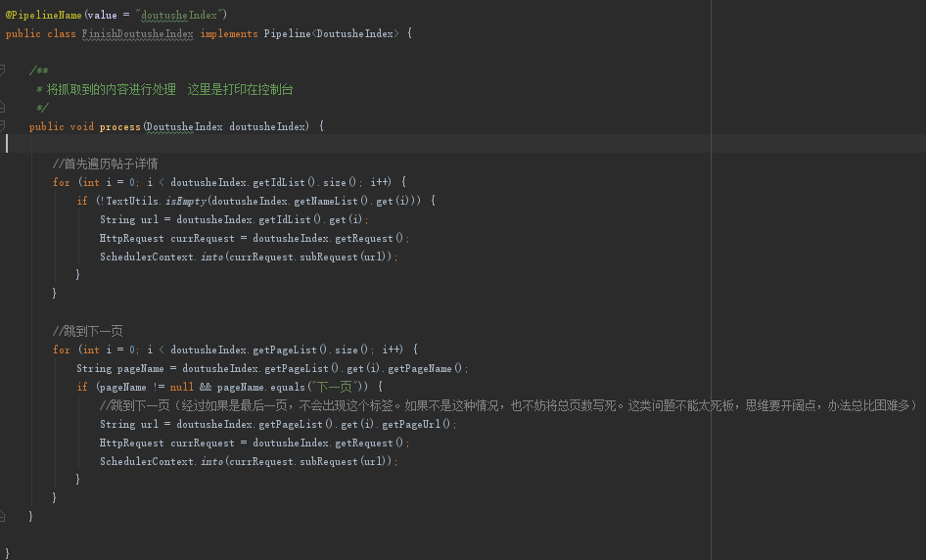
Task: Collapse the process method fold marker
Action: [x=4, y=126]
